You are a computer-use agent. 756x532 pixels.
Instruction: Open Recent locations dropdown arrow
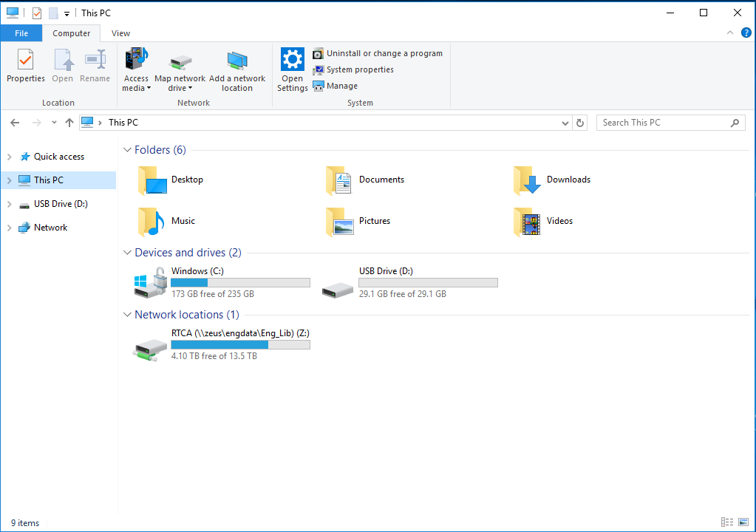54,123
